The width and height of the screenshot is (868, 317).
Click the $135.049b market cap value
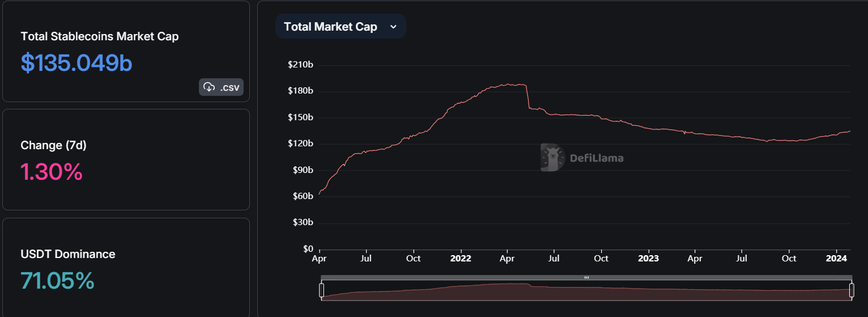coord(76,62)
